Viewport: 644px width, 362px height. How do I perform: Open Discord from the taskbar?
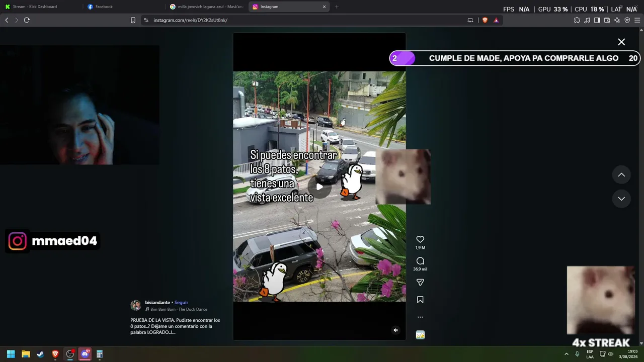(x=85, y=354)
